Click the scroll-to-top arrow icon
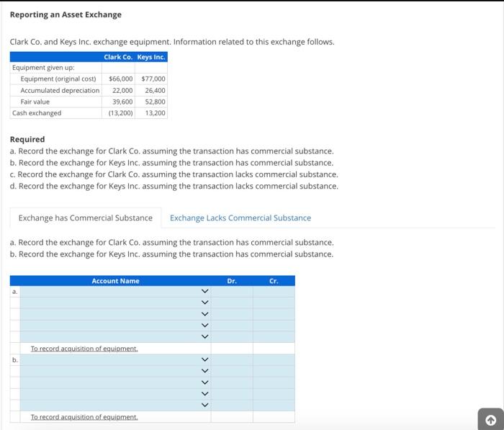 point(490,420)
